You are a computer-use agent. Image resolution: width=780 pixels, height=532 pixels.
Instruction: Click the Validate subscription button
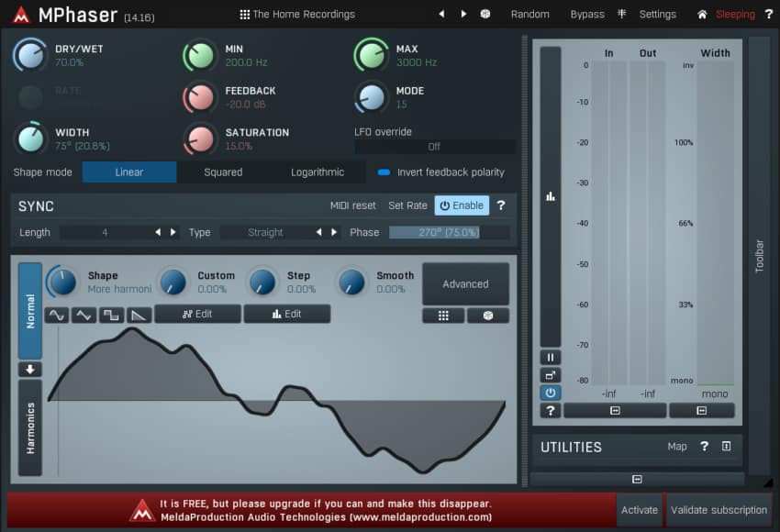[719, 510]
